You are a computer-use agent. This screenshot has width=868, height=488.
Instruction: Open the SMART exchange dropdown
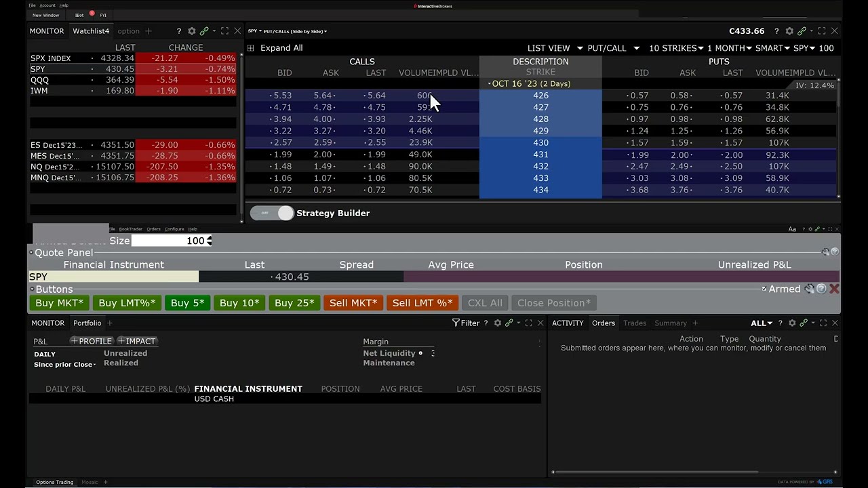point(773,48)
